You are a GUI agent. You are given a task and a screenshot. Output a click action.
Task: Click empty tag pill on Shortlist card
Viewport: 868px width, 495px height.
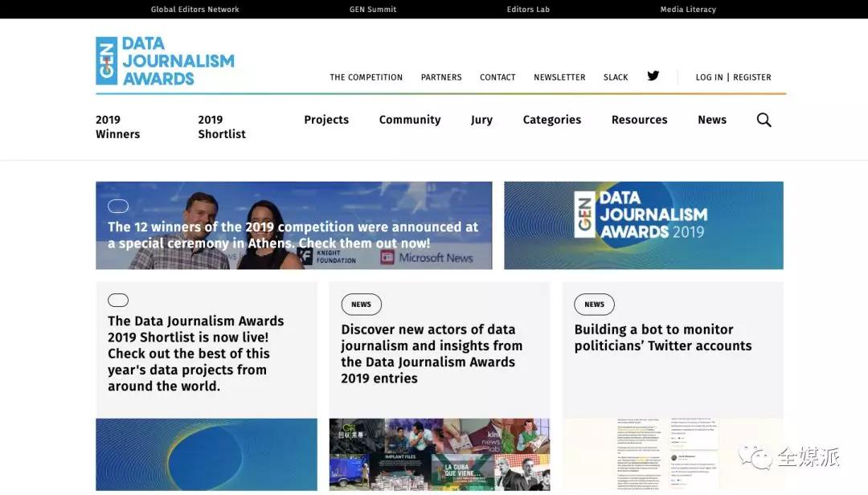(118, 300)
